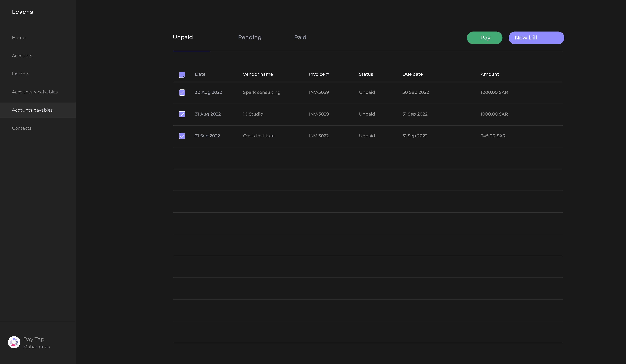Click invoice INV-3029 in Spark consulting row
Screen dimensions: 626x364
coord(319,92)
